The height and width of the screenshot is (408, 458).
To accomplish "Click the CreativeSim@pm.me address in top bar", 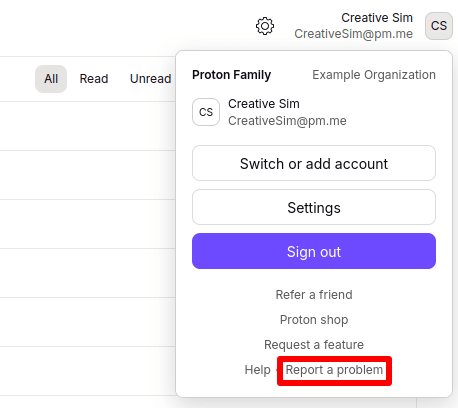I will coord(354,34).
